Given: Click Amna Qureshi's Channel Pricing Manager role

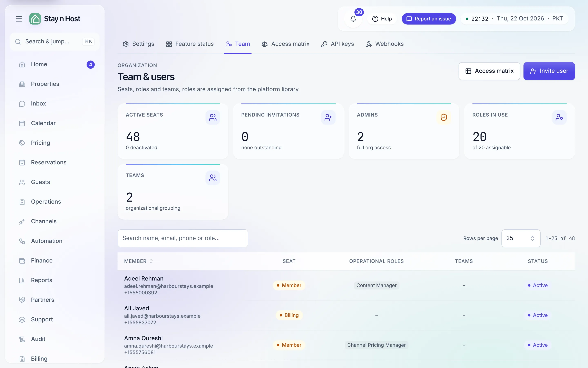Looking at the screenshot, I should (376, 345).
